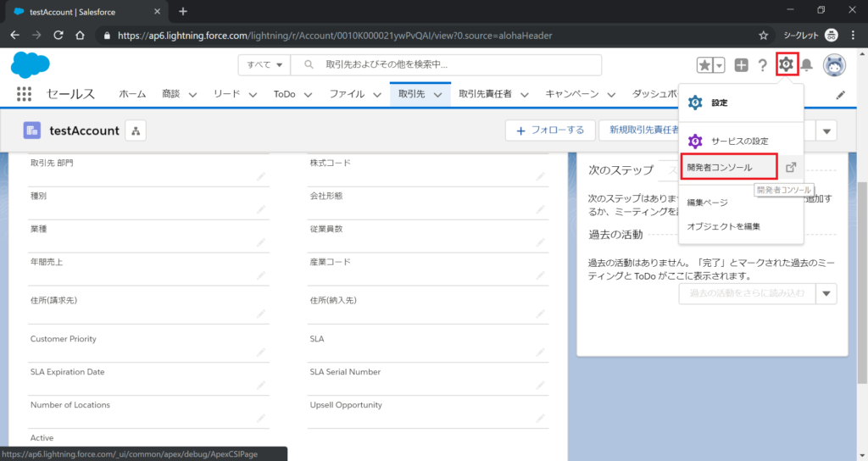
Task: Click the user avatar profile icon
Action: click(836, 65)
